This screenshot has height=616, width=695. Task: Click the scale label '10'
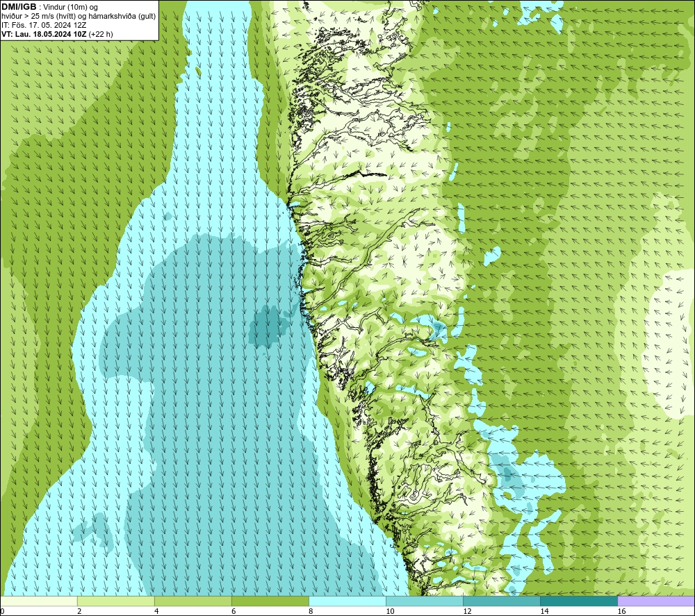coord(390,612)
